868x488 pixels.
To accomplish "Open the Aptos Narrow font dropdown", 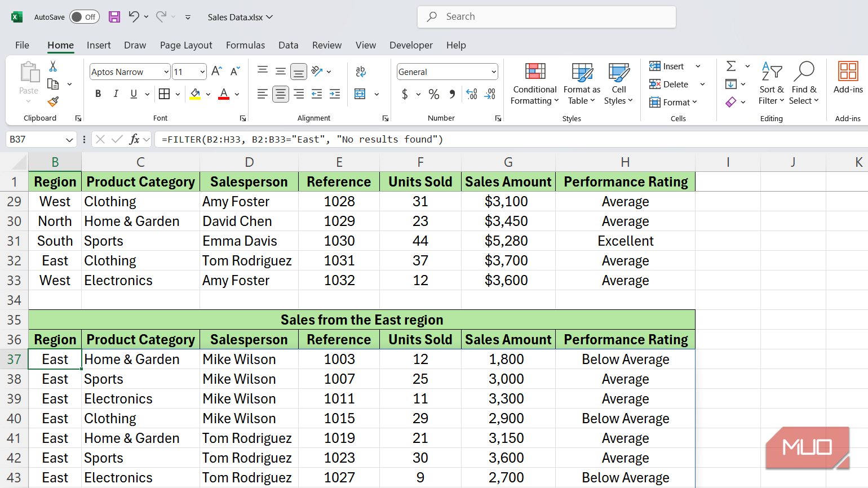I will point(166,72).
